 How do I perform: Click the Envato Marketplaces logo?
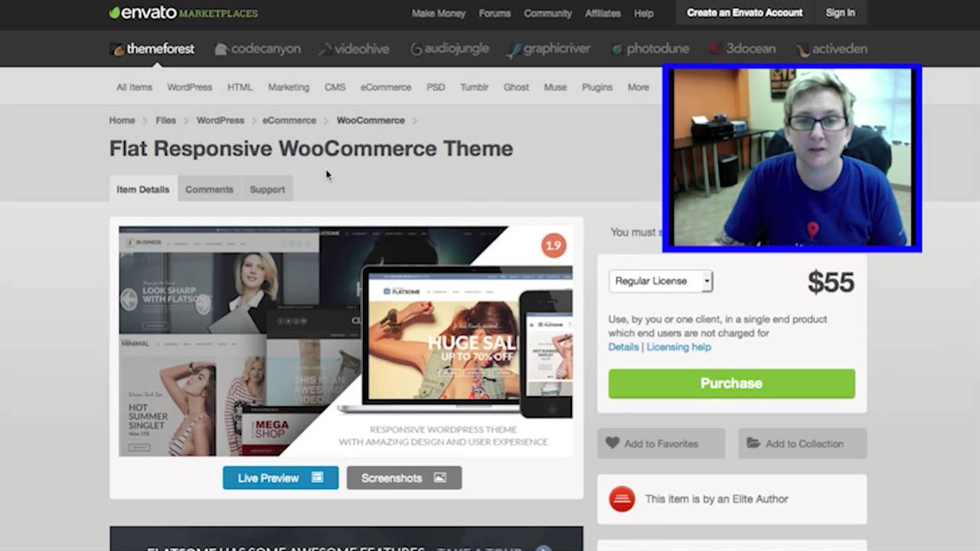[x=183, y=13]
